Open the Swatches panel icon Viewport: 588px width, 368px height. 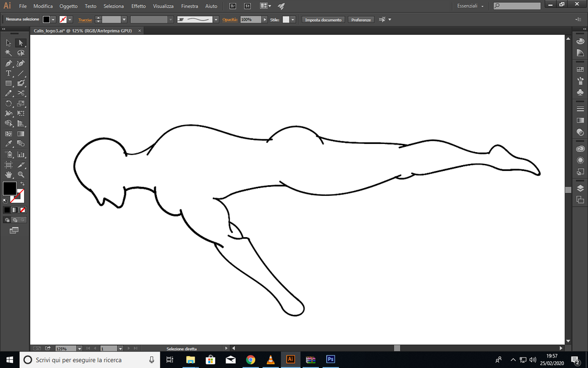[580, 70]
